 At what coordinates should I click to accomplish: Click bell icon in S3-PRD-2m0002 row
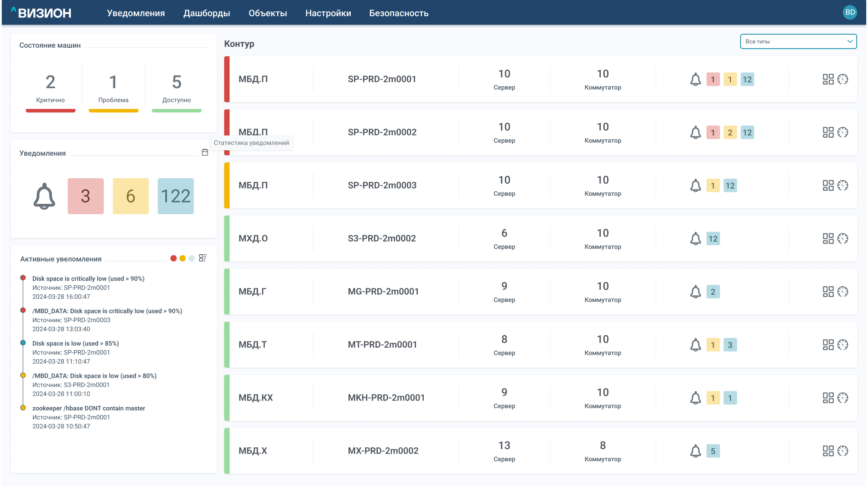696,238
